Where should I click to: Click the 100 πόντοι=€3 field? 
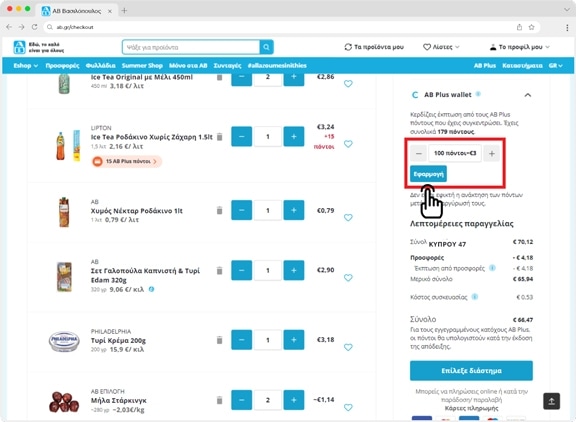(x=455, y=153)
